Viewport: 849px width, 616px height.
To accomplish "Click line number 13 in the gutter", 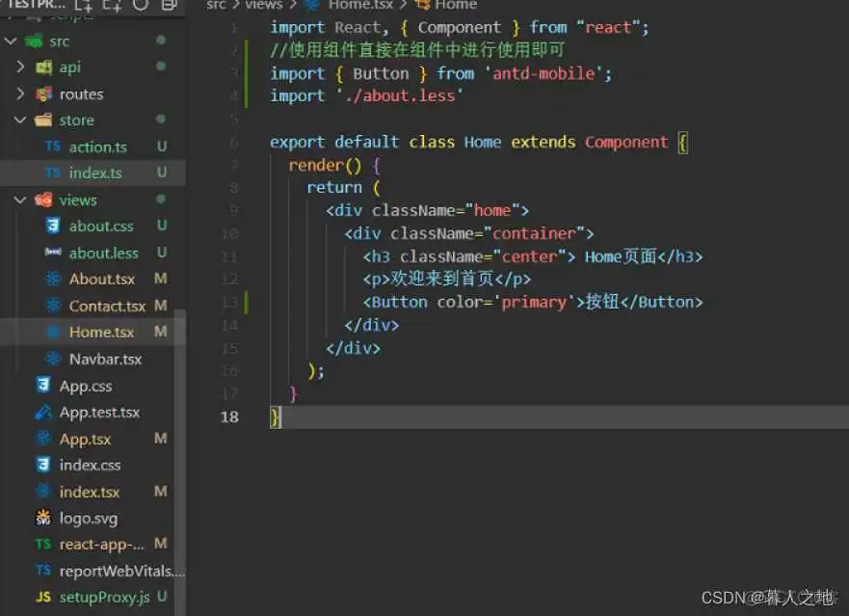I will coord(229,302).
